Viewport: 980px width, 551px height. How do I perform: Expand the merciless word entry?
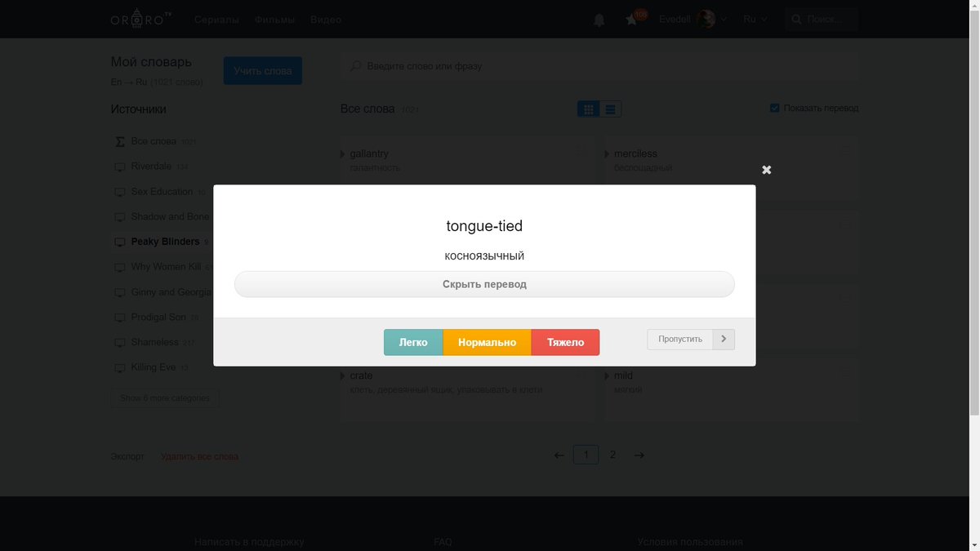pos(607,154)
